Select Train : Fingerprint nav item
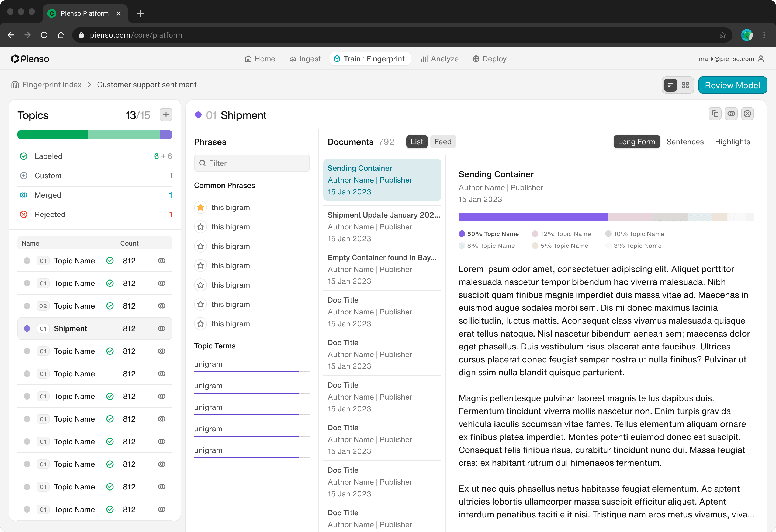This screenshot has width=776, height=532. pos(370,59)
